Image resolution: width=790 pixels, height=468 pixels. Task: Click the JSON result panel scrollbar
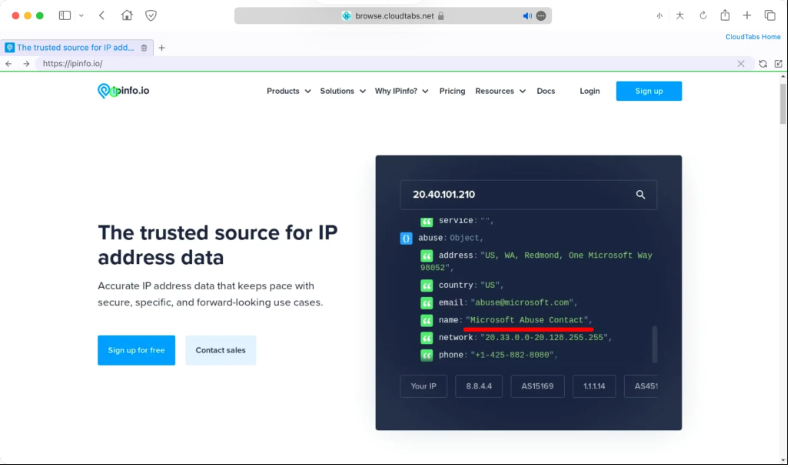coord(655,344)
